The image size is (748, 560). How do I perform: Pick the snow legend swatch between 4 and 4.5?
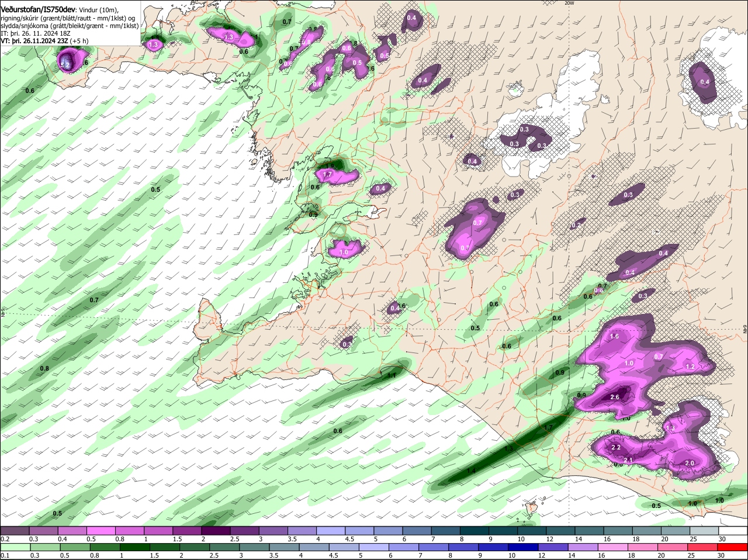(331, 531)
